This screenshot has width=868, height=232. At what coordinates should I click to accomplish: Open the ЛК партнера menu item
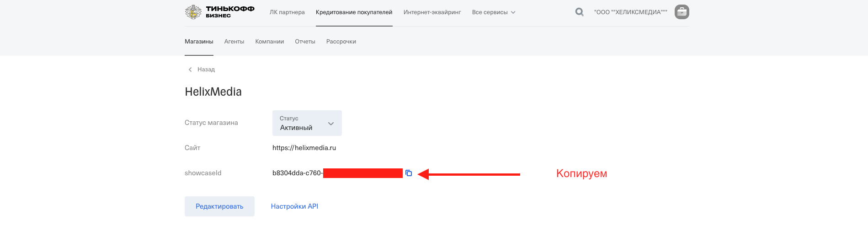click(x=287, y=12)
